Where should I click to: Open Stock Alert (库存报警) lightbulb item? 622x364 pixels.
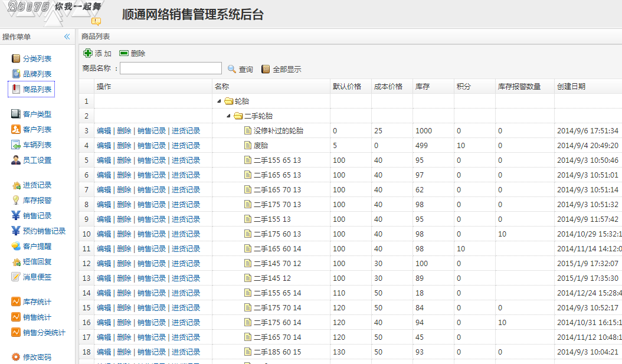pyautogui.click(x=17, y=201)
